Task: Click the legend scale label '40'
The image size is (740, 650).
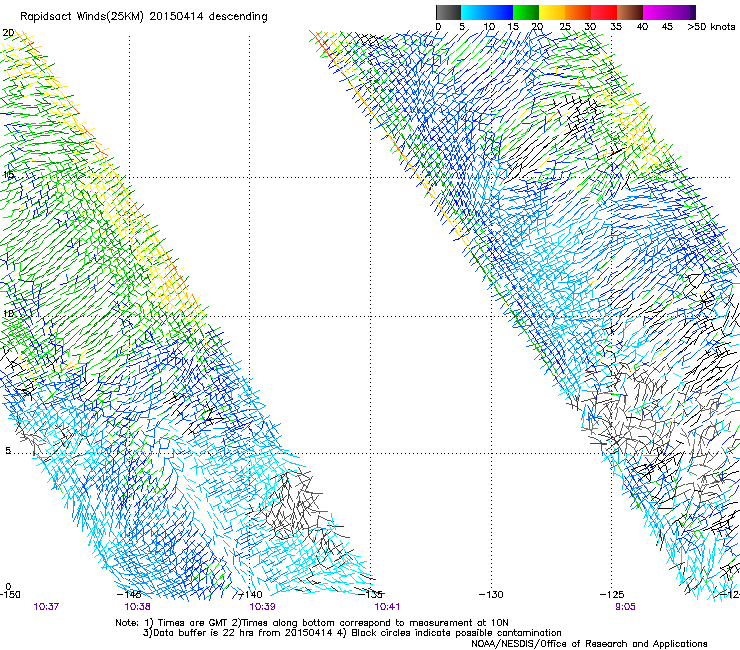Action: point(642,26)
